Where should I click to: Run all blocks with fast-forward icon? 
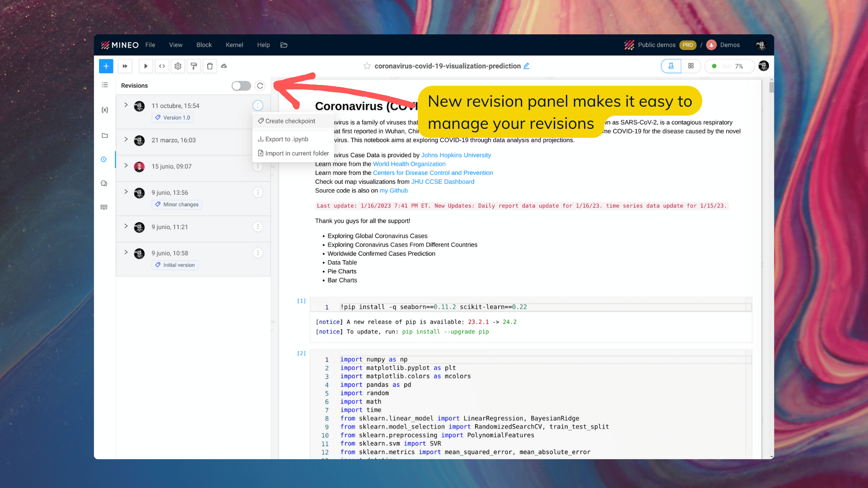click(125, 66)
